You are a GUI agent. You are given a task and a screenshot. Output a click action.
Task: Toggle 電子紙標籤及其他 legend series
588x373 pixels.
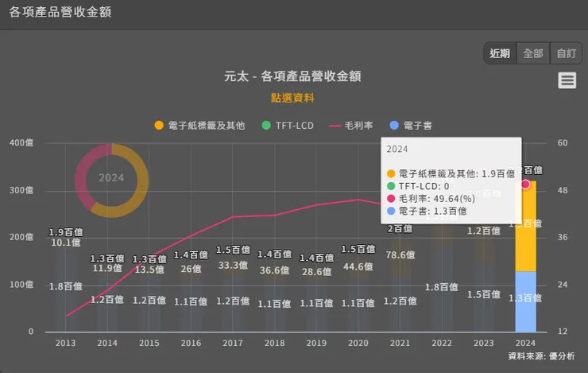(199, 126)
